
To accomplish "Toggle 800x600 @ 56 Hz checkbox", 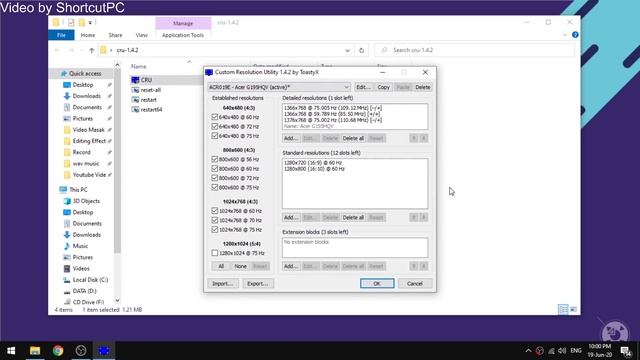I will point(215,159).
